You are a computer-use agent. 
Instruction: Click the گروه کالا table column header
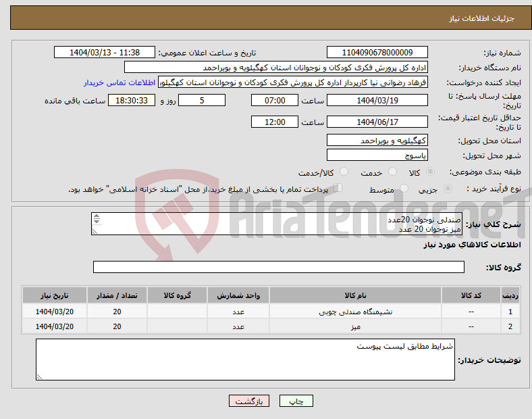(x=177, y=295)
